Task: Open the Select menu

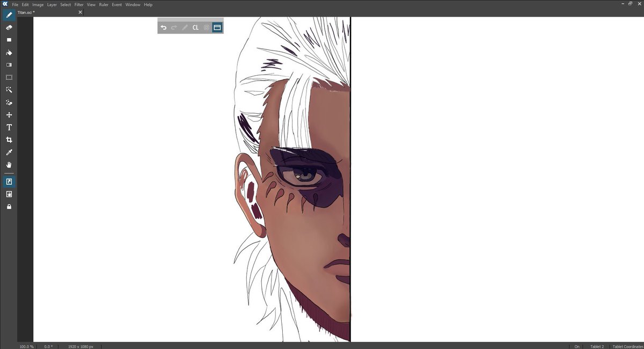Action: (x=65, y=4)
